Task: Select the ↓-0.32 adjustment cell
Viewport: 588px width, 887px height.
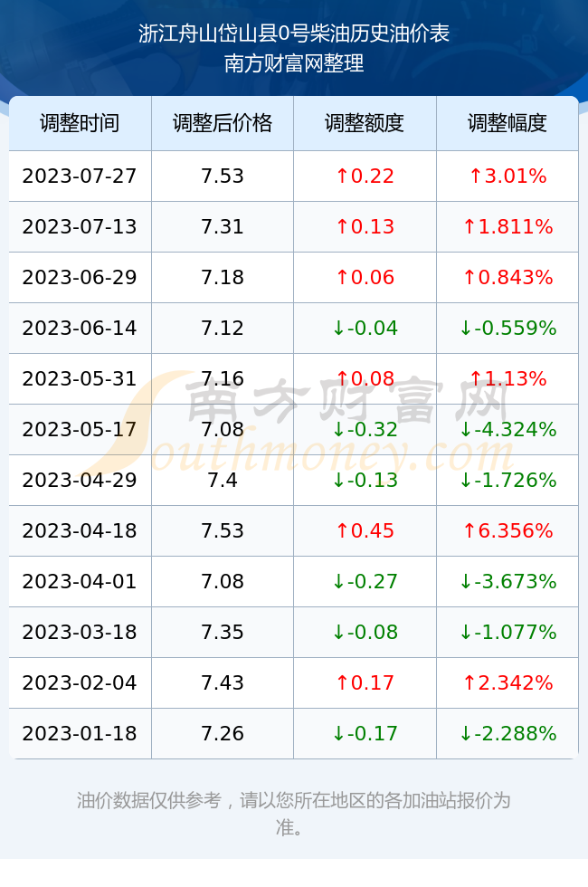Action: click(365, 429)
